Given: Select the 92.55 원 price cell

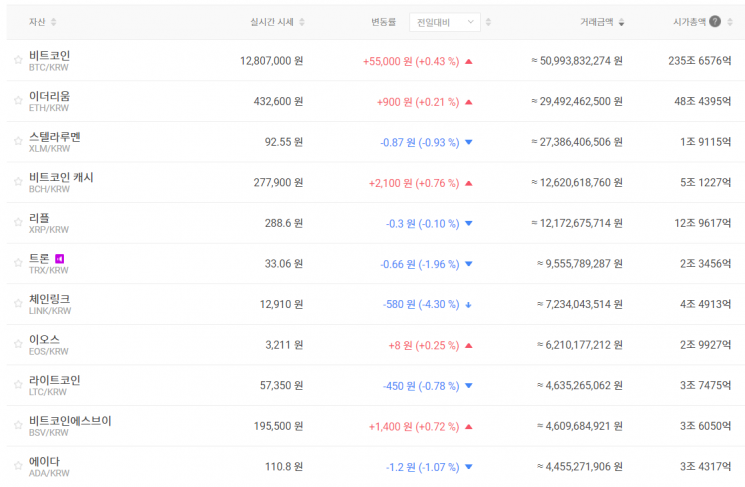Looking at the screenshot, I should 284,142.
